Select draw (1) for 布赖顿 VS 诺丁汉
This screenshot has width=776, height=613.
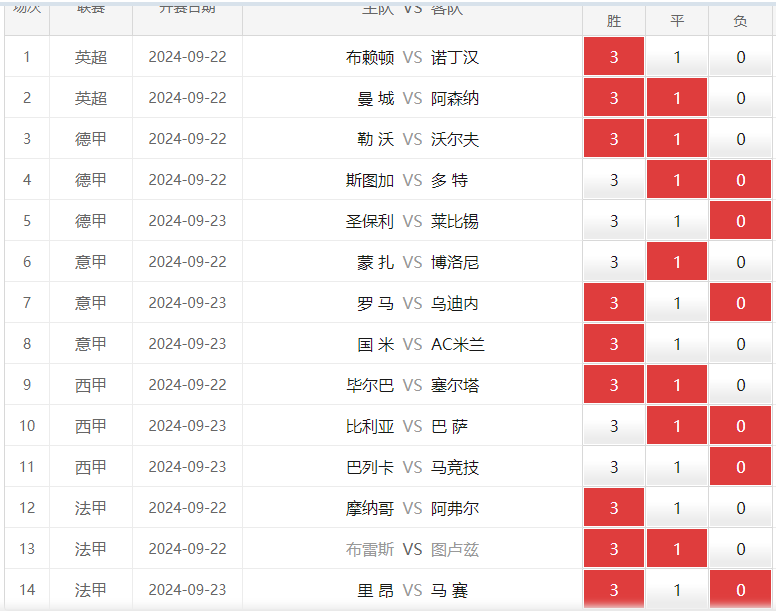(677, 56)
